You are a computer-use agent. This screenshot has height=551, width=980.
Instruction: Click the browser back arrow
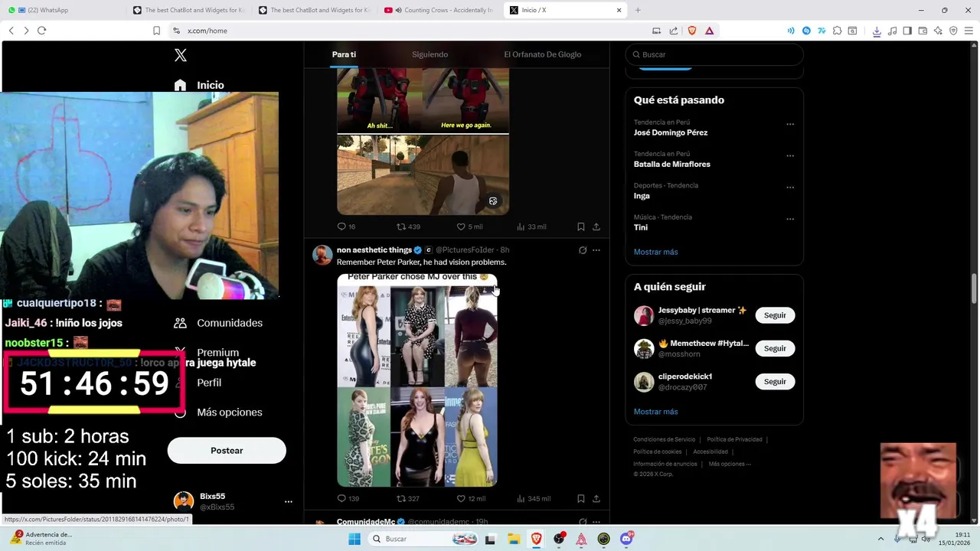tap(11, 31)
